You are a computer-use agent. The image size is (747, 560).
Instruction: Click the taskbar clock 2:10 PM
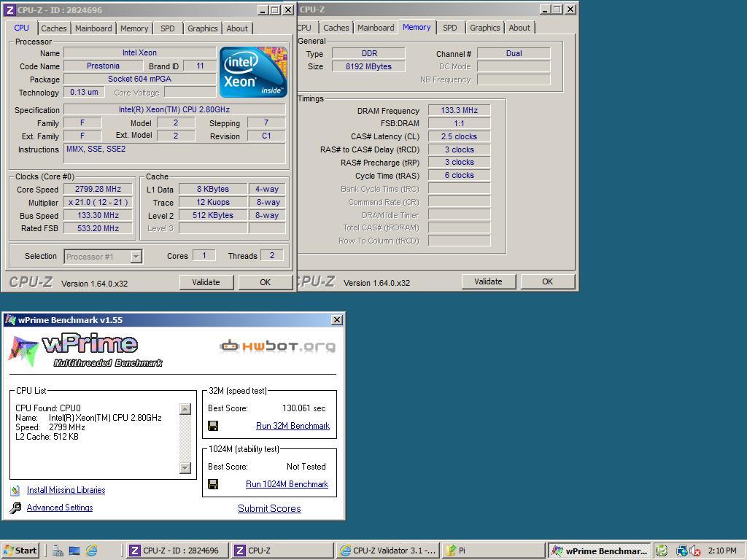point(721,551)
